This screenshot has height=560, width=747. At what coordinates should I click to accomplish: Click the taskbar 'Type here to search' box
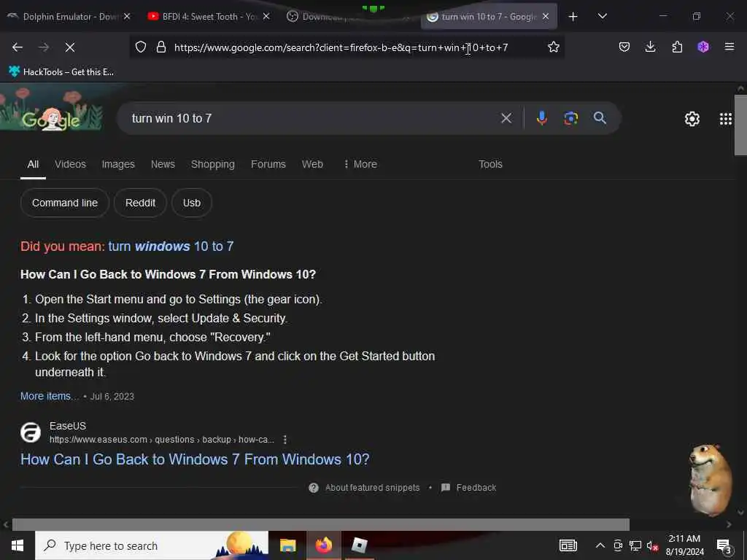point(152,545)
